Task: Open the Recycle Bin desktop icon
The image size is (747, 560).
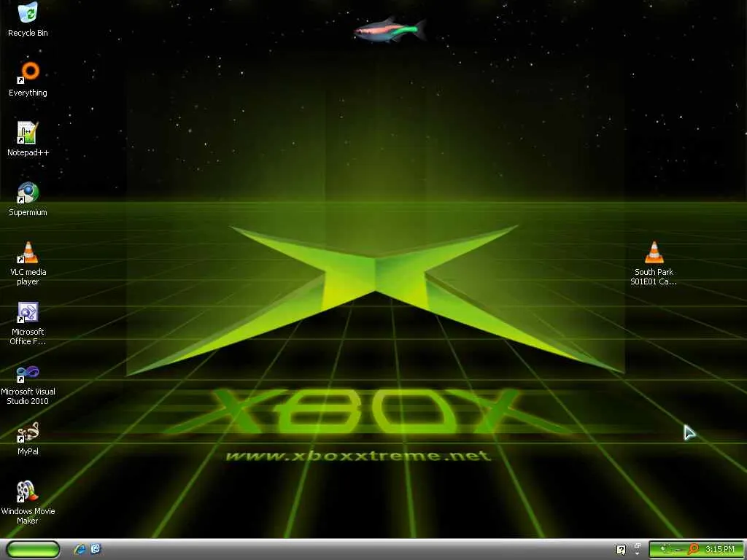Action: [28, 20]
